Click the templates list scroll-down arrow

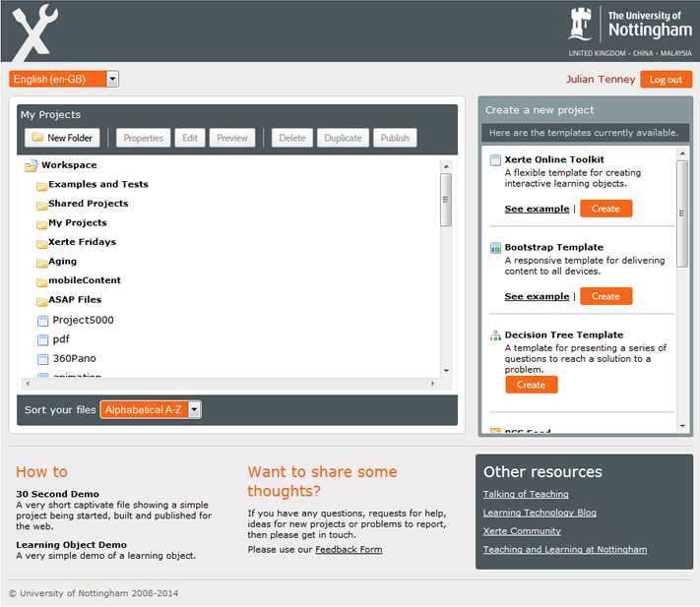click(682, 426)
